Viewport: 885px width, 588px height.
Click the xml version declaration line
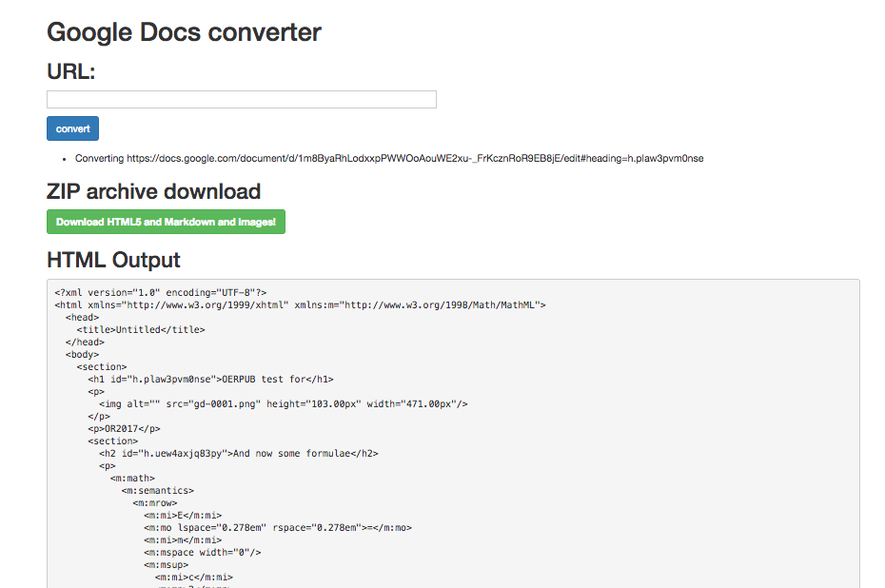(x=161, y=292)
